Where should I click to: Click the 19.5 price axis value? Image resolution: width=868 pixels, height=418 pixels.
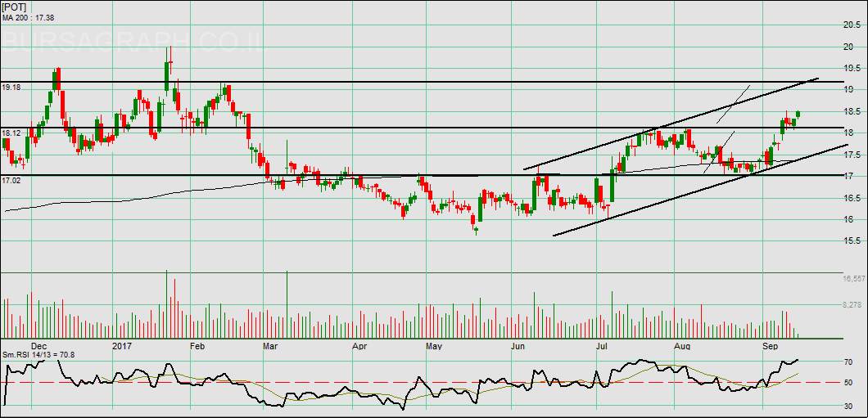click(852, 68)
